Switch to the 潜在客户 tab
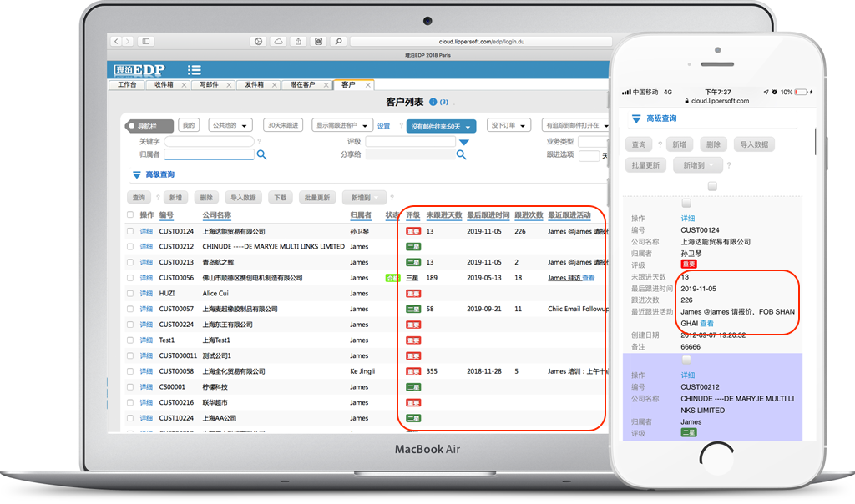This screenshot has height=504, width=855. (302, 85)
